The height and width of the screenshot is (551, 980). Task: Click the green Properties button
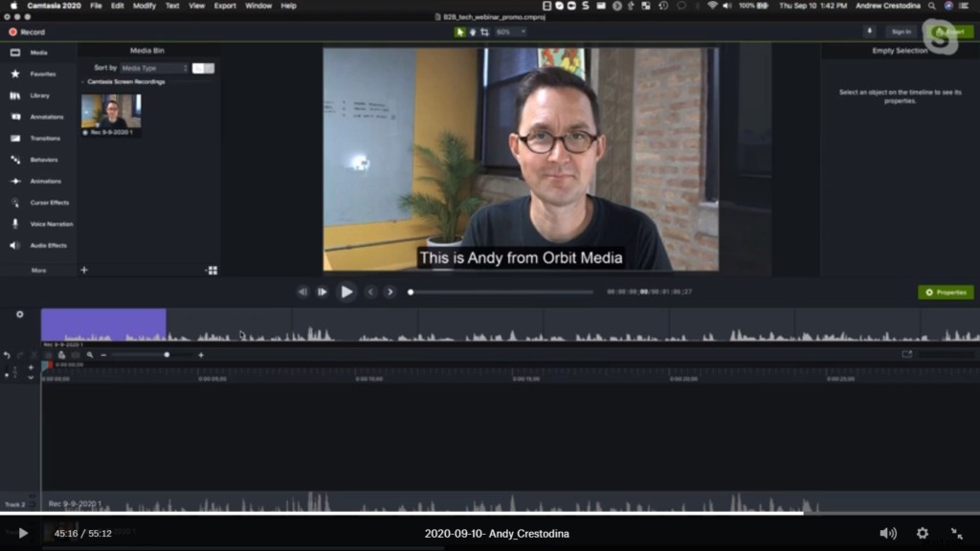[947, 292]
